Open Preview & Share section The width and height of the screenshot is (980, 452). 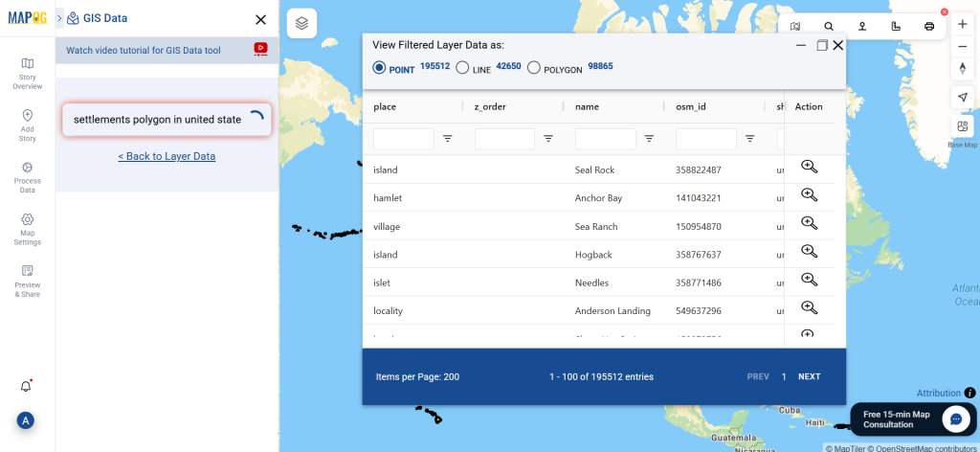click(27, 282)
